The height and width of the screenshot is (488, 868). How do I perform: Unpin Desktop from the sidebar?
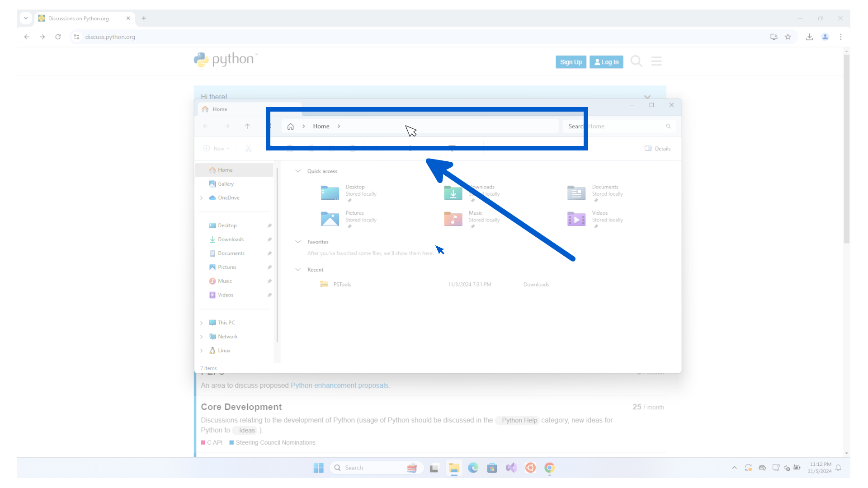[269, 226]
